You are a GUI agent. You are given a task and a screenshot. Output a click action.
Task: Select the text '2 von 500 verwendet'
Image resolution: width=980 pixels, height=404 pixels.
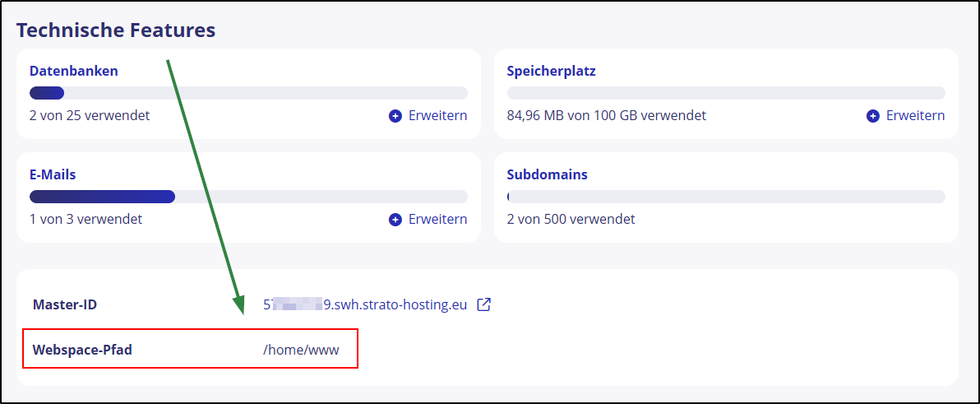pyautogui.click(x=571, y=220)
